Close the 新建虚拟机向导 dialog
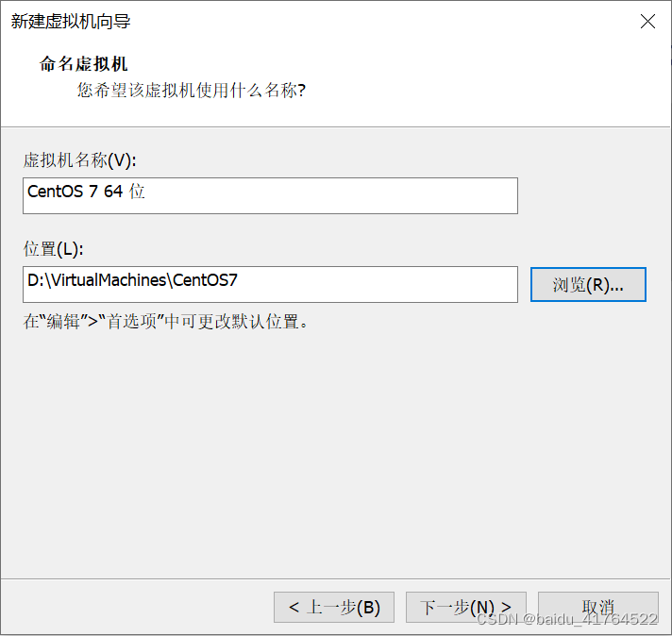The width and height of the screenshot is (672, 636). point(647,21)
